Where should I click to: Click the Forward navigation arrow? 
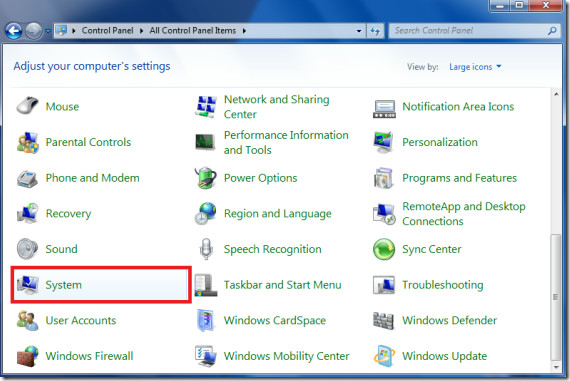(34, 31)
